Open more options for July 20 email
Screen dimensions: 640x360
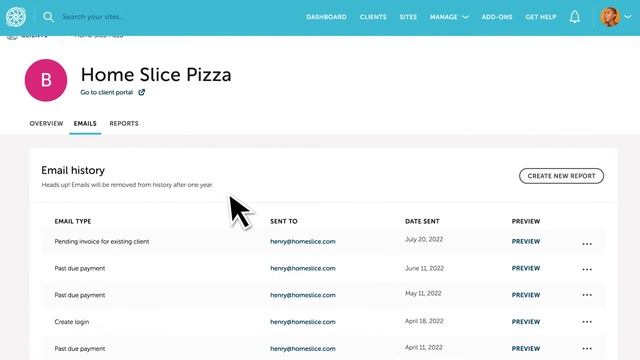(587, 244)
